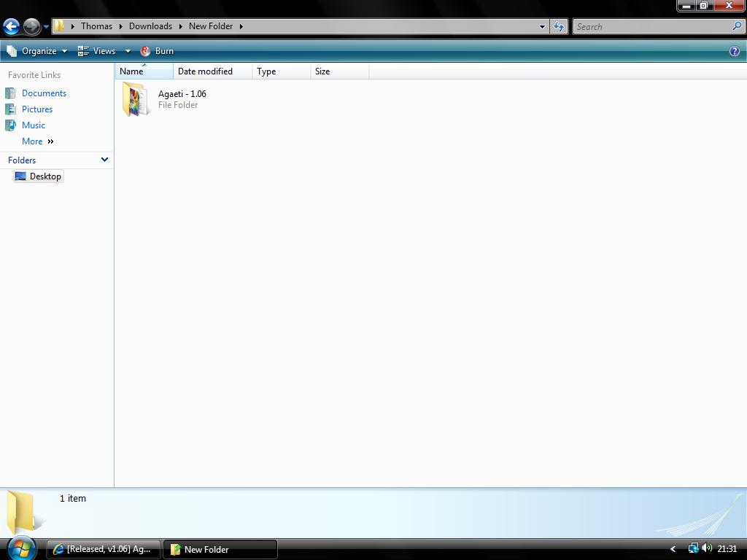Switch to the Internet Explorer taskbar window
Viewport: 747px width, 560px height.
point(104,549)
